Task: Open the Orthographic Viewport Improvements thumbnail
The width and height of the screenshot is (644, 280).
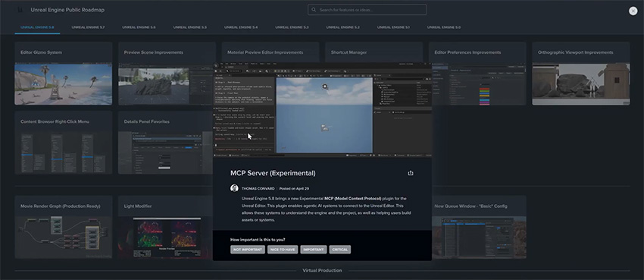Action: 581,84
